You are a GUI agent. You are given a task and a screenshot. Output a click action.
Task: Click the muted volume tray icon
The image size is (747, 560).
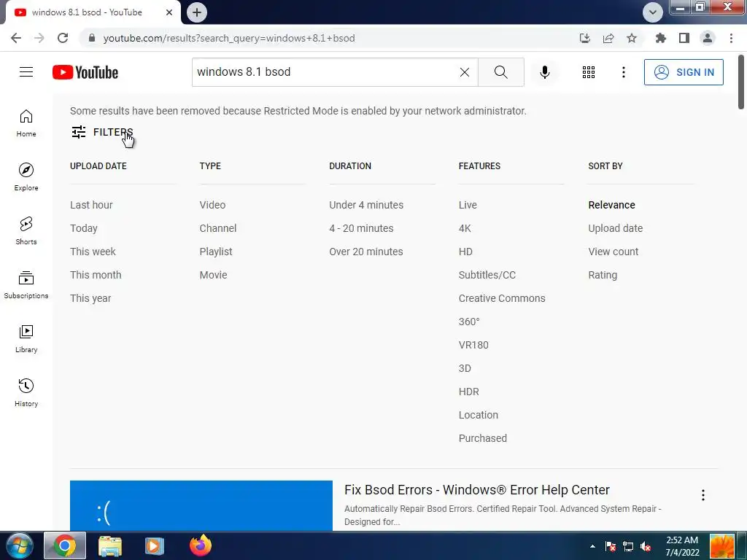pyautogui.click(x=646, y=546)
